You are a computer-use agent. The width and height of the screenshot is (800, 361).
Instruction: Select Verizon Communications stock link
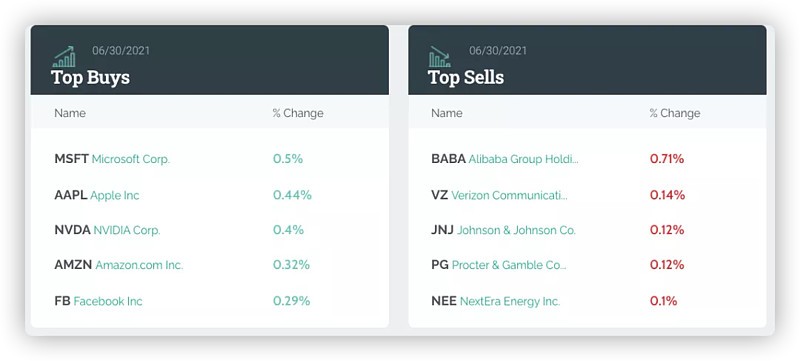509,195
